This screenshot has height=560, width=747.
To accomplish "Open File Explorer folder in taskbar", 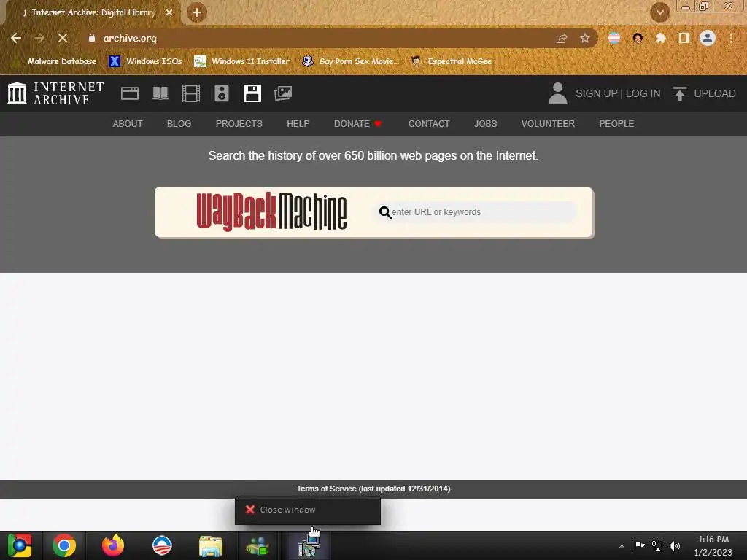I will [211, 545].
